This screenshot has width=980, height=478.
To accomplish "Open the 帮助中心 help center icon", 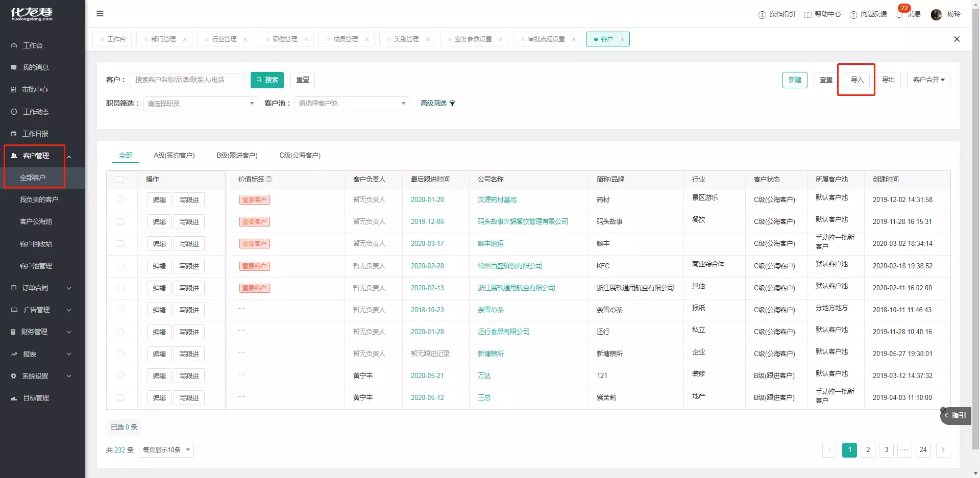I will (x=807, y=14).
